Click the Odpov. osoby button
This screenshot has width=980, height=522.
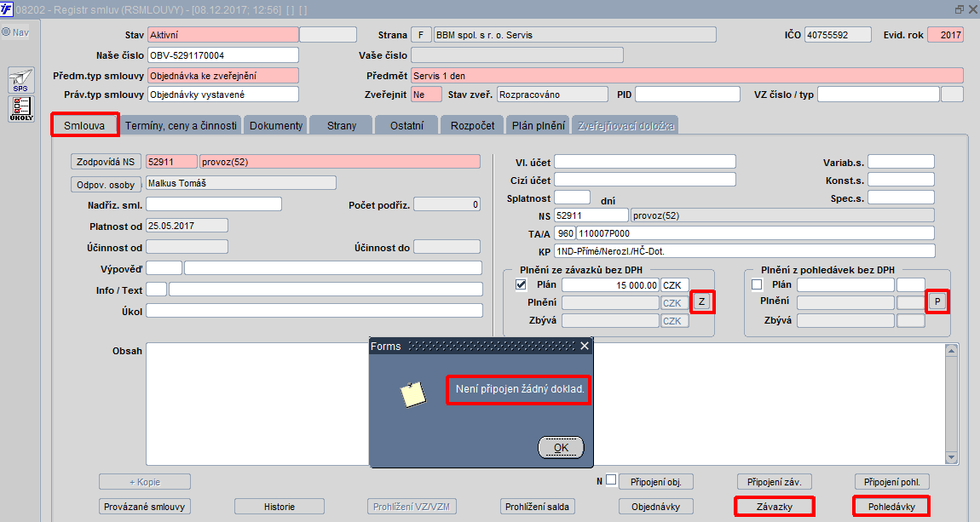(x=106, y=185)
